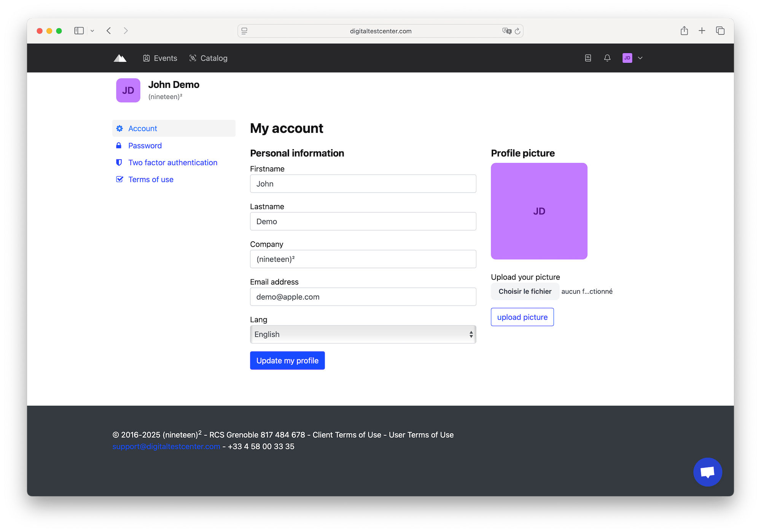Viewport: 761px width, 532px height.
Task: Expand the sidebar options chevron in Safari
Action: tap(92, 31)
